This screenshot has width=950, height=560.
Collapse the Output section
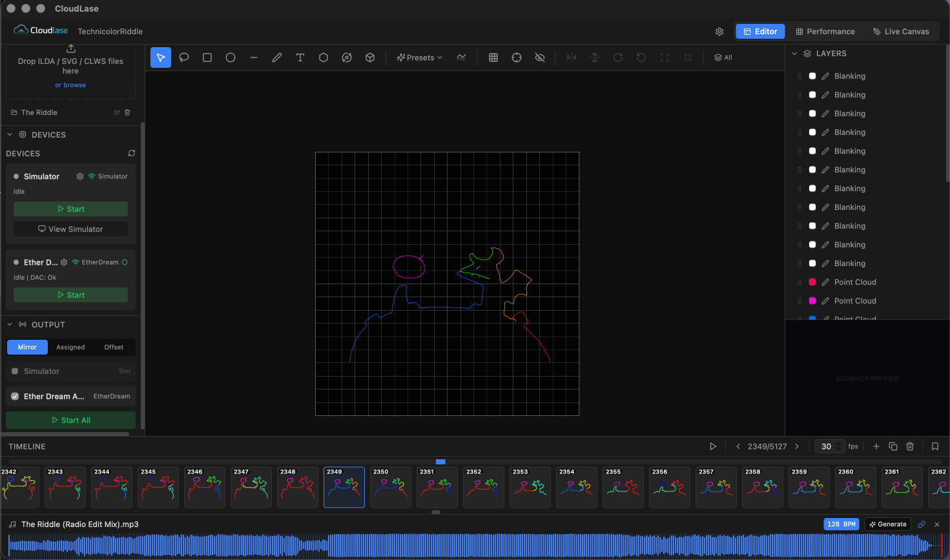point(10,325)
